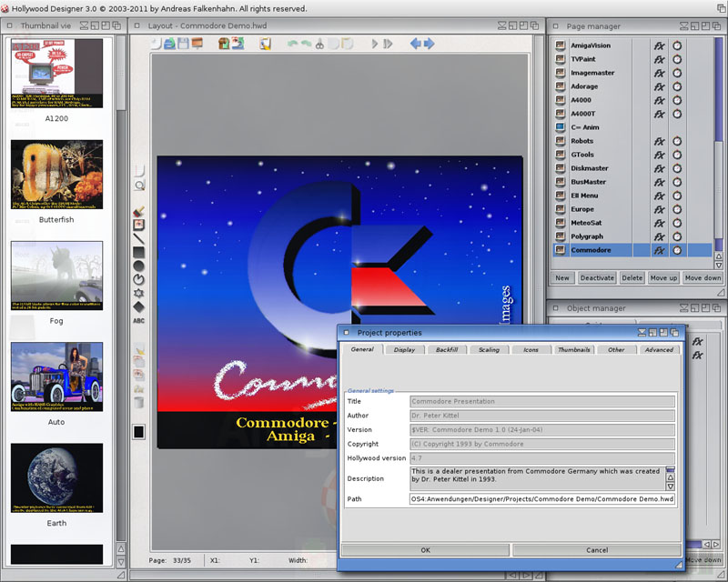Viewport: 728px width, 582px height.
Task: Select the highlighted Commodore page row
Action: [632, 250]
